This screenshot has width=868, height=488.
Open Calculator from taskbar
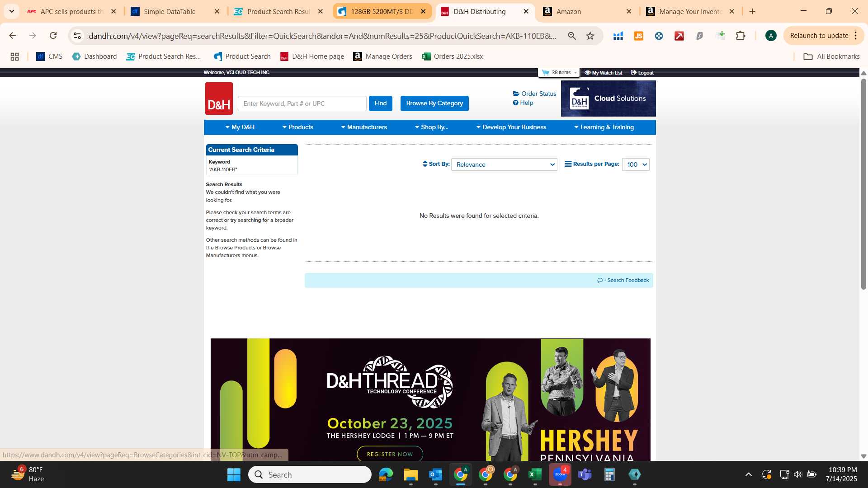coord(609,474)
